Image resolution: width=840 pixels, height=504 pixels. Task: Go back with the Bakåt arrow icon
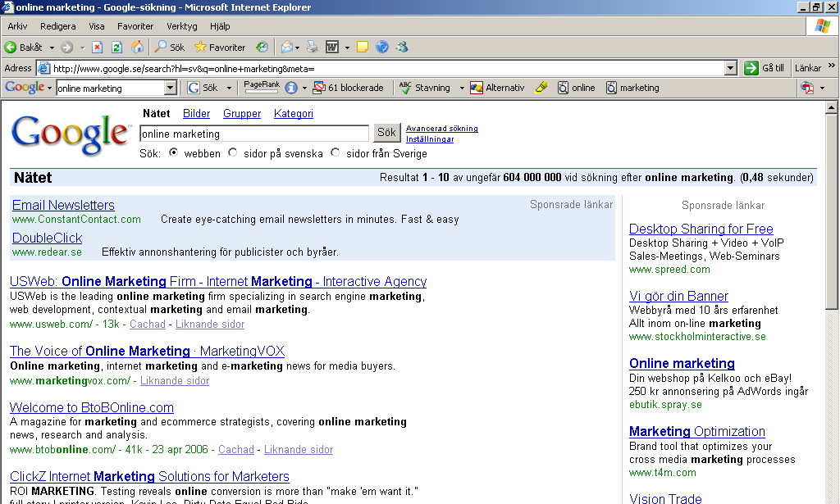point(10,48)
